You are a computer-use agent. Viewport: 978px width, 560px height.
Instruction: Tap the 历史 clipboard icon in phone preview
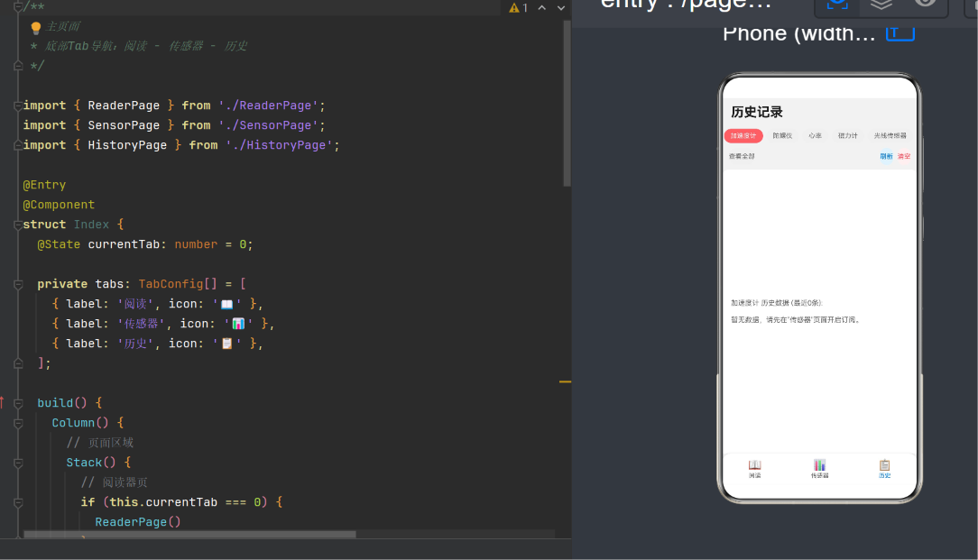point(884,465)
